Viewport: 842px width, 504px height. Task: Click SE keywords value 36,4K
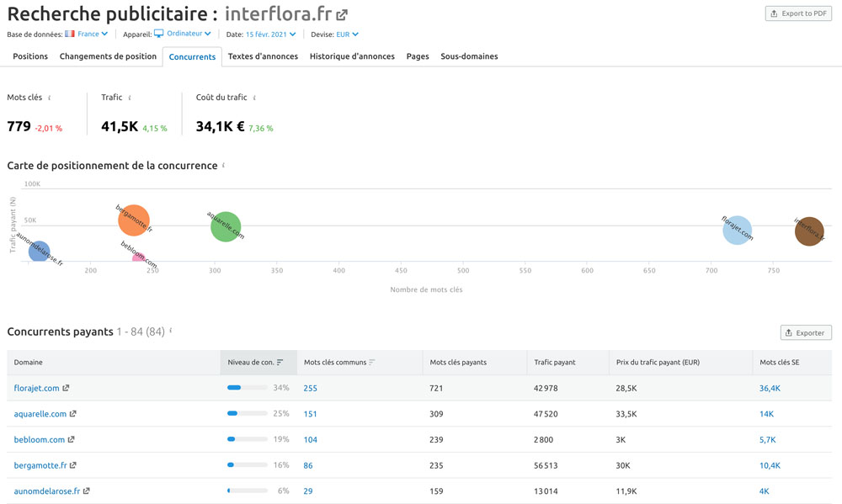(x=770, y=388)
